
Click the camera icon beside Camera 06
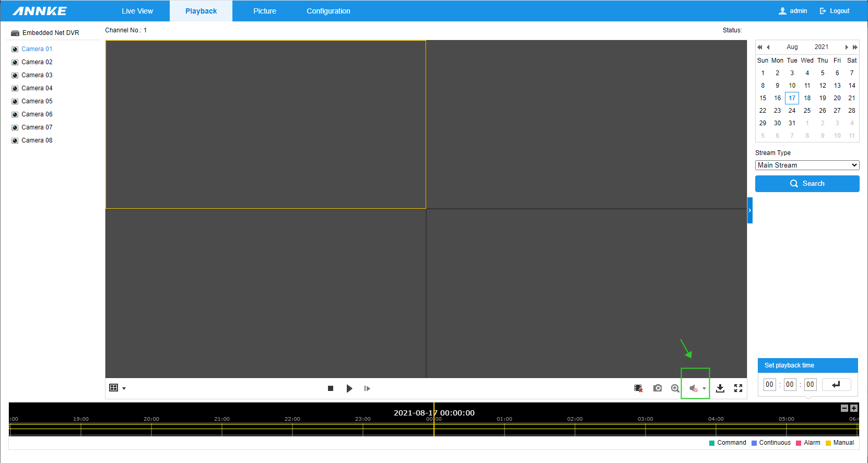point(15,115)
